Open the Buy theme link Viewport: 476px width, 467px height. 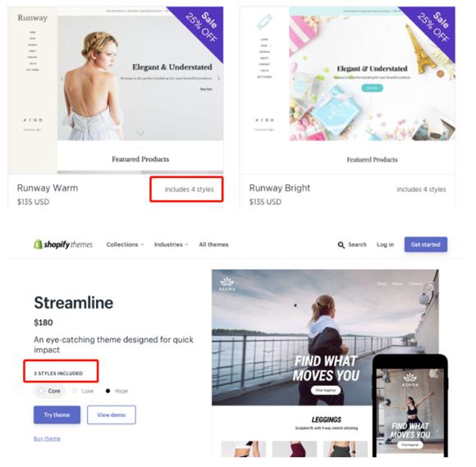pyautogui.click(x=47, y=438)
